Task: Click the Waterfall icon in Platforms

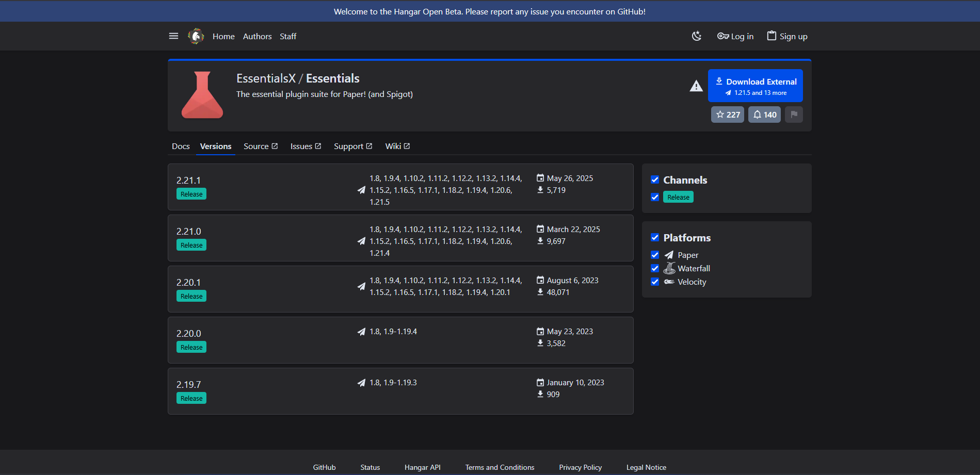Action: pos(669,268)
